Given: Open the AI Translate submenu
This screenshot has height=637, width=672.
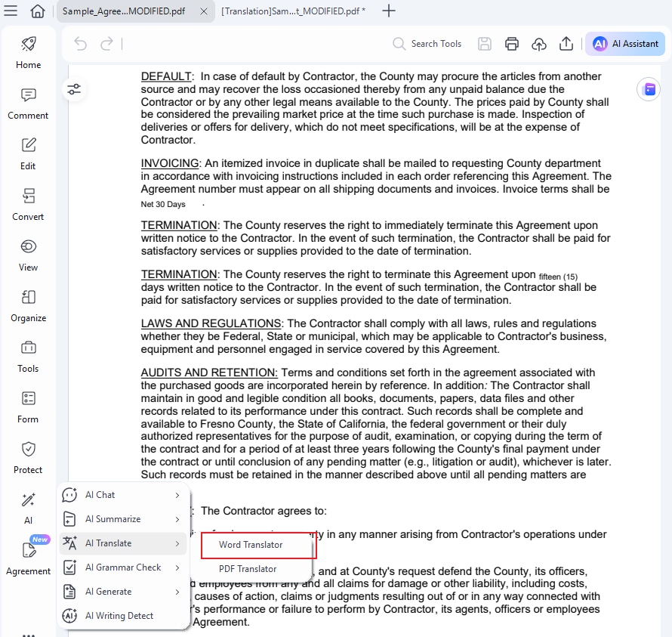Looking at the screenshot, I should pyautogui.click(x=122, y=543).
